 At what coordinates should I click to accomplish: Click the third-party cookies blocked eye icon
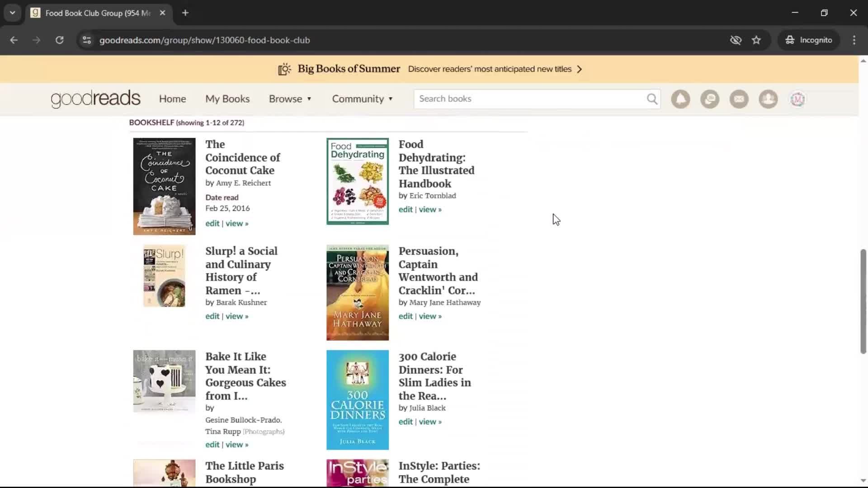pos(736,40)
